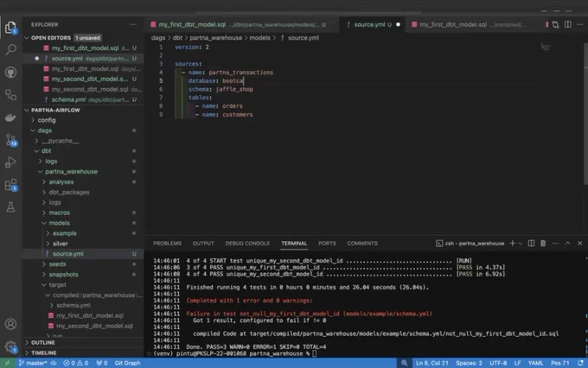
Task: Open Git Graph from status bar
Action: (x=127, y=363)
